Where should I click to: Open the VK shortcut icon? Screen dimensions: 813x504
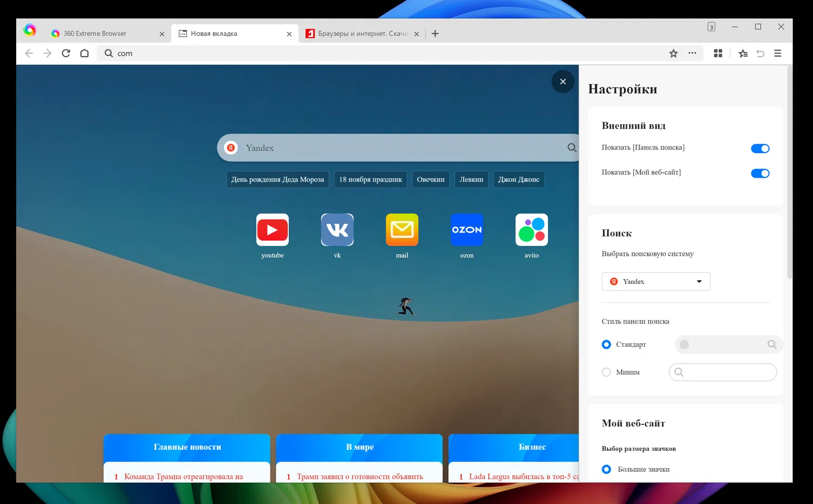(x=337, y=230)
